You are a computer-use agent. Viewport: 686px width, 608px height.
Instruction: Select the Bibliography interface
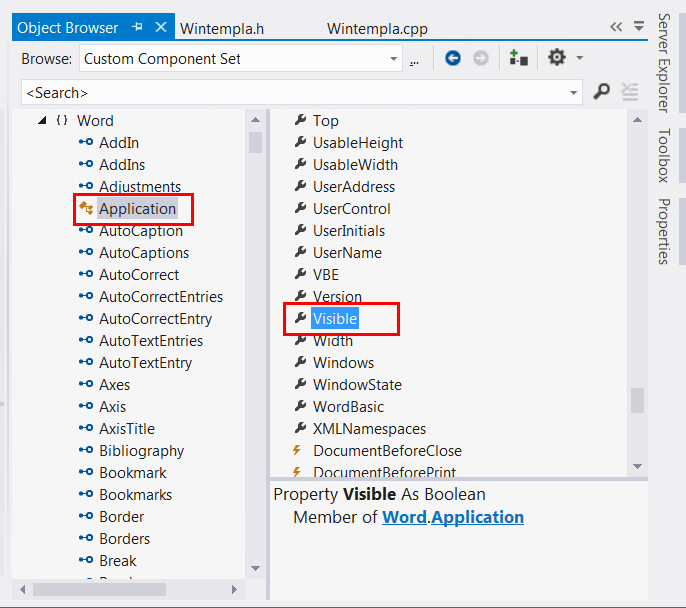coord(141,451)
